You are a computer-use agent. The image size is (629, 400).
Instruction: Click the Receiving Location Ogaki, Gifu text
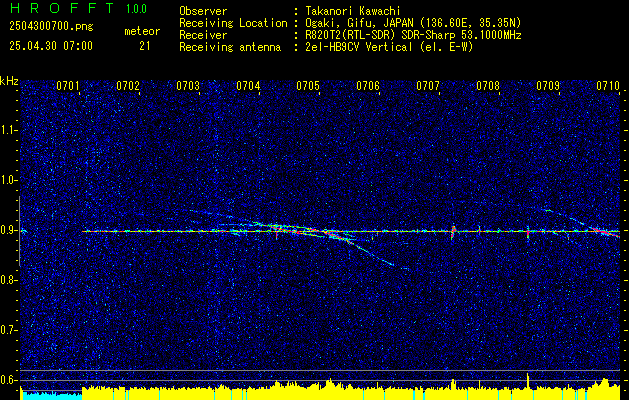[413, 23]
